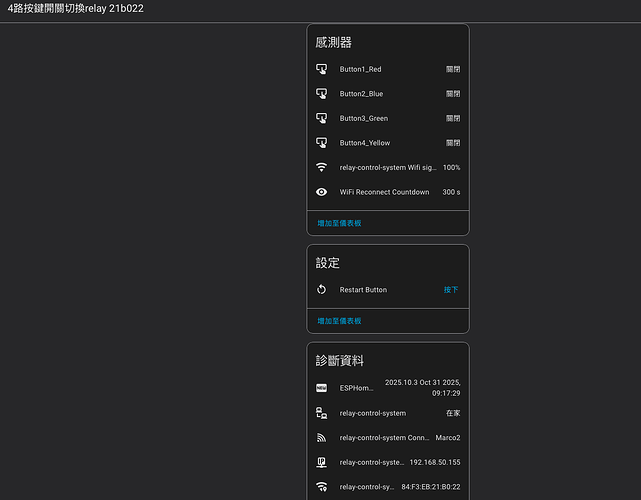Viewport: 641px width, 500px height.
Task: Click the relay-control-system connectivity status icon
Action: point(322,413)
